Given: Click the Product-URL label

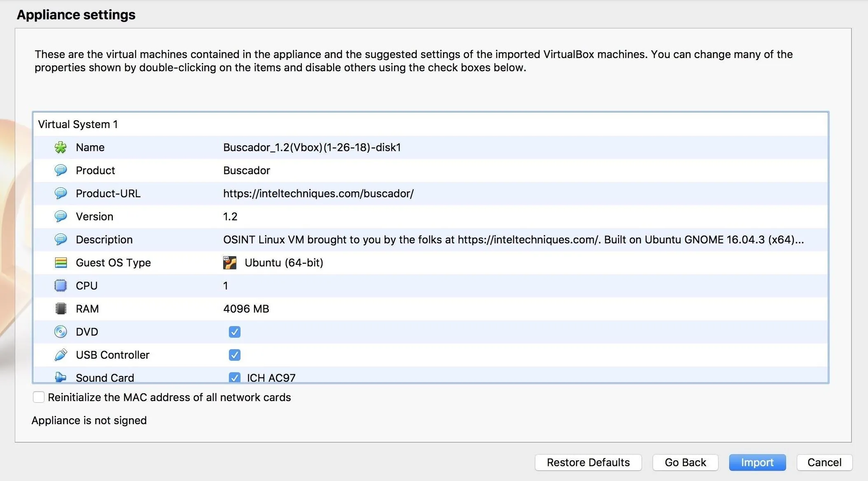Looking at the screenshot, I should pyautogui.click(x=108, y=194).
